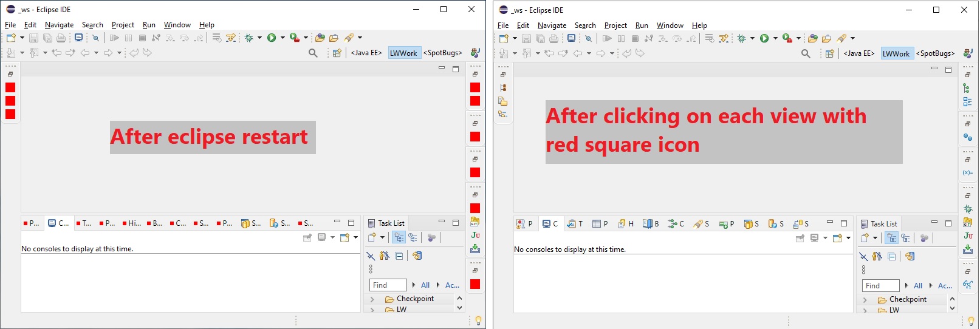Open Run As dropdown arrow in right window
This screenshot has height=329, width=980.
pyautogui.click(x=775, y=38)
